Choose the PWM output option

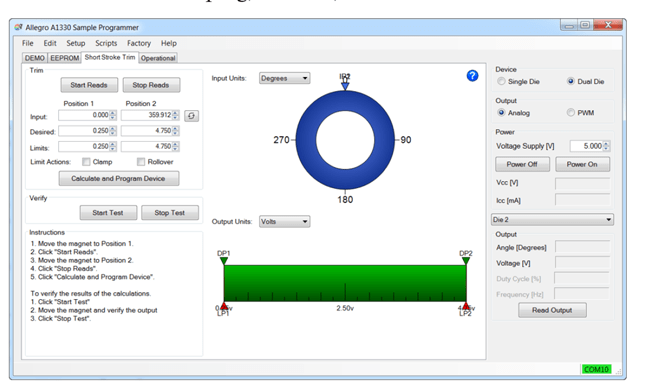pos(571,112)
